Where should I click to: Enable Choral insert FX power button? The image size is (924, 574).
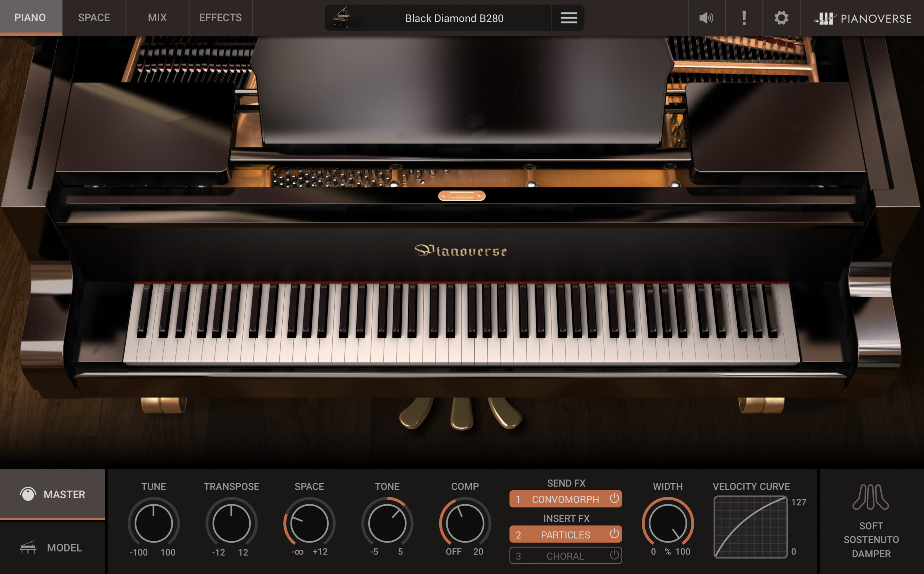pos(614,555)
